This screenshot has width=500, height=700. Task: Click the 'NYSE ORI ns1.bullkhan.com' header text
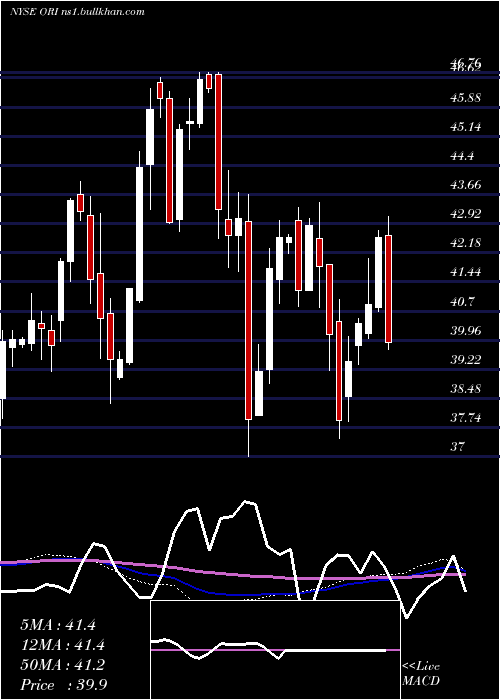point(77,12)
